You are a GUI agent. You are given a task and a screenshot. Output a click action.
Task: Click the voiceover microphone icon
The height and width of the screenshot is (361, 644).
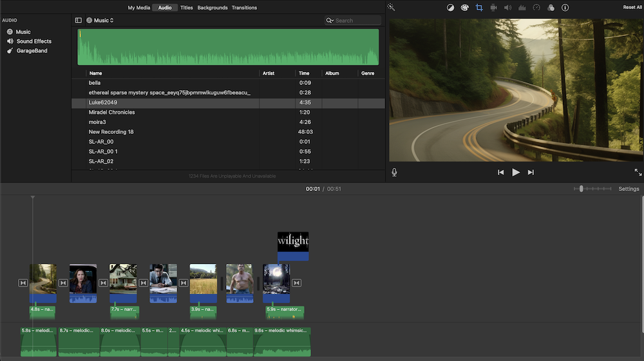tap(394, 172)
